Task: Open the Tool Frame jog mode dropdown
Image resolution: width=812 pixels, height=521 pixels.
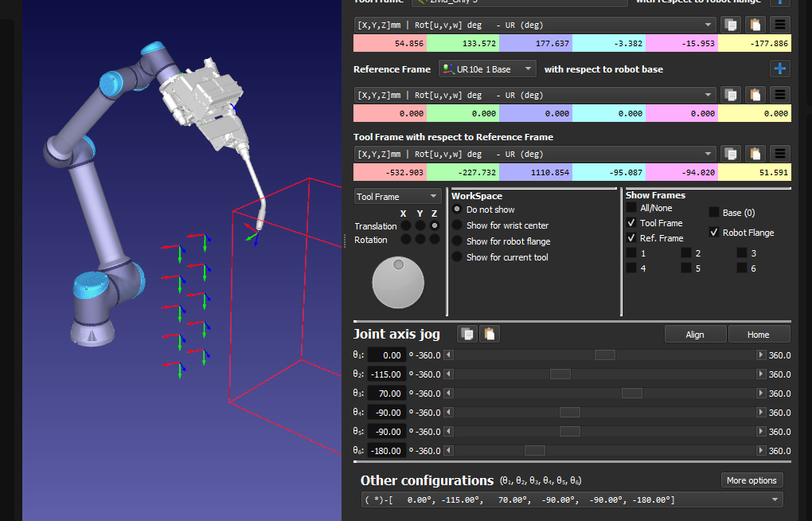Action: (397, 197)
